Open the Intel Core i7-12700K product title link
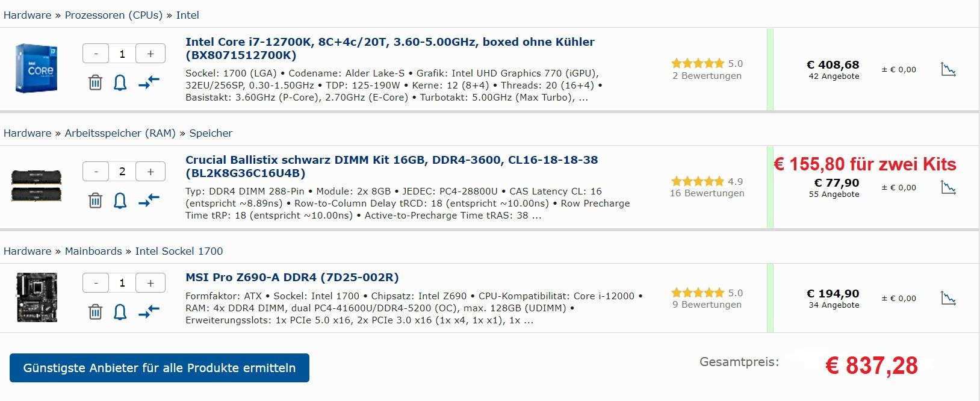 (390, 48)
